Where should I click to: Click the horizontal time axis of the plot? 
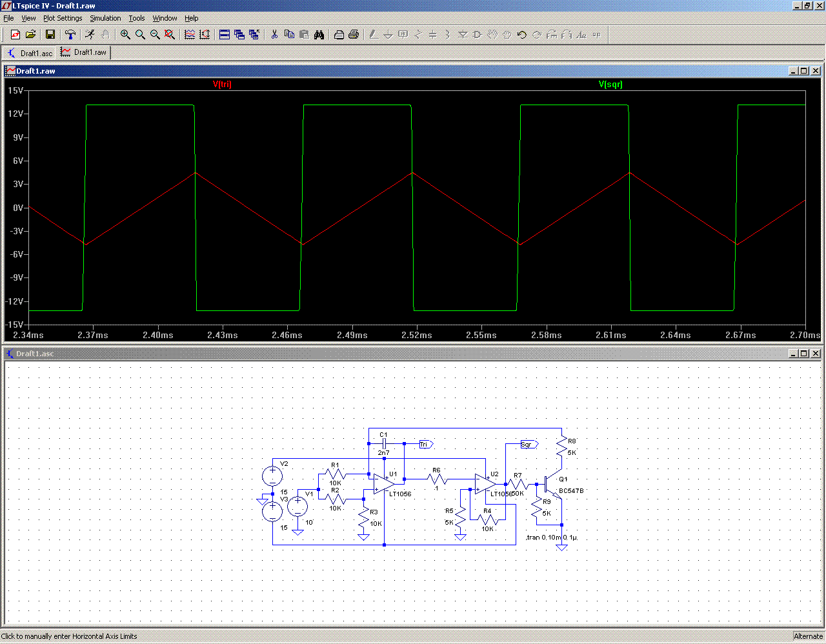click(x=417, y=335)
